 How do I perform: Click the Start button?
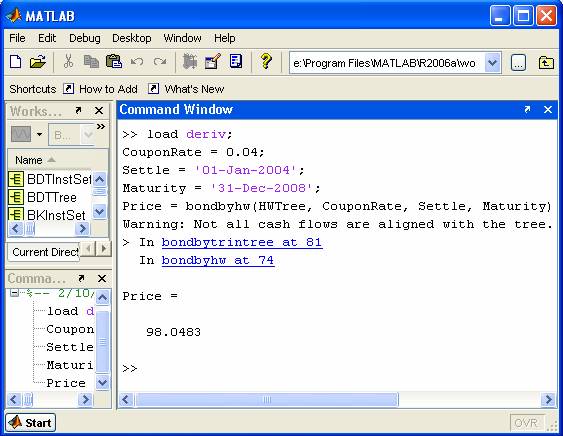31,422
